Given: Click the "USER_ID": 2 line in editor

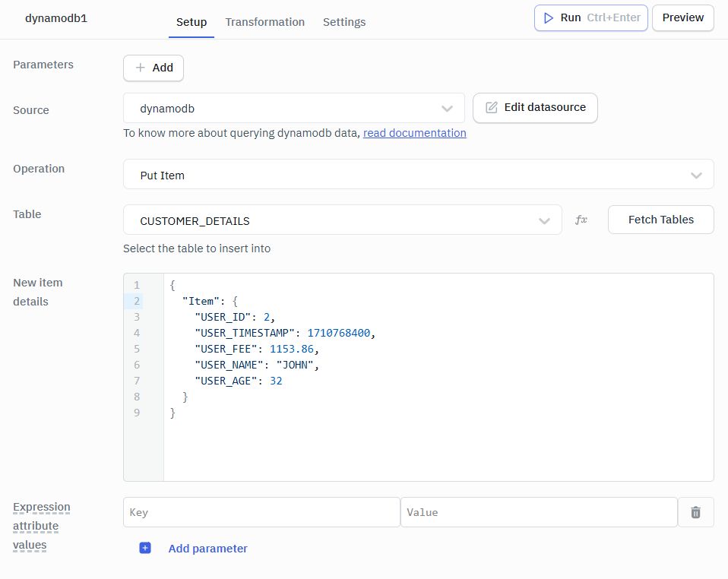Looking at the screenshot, I should click(x=235, y=317).
